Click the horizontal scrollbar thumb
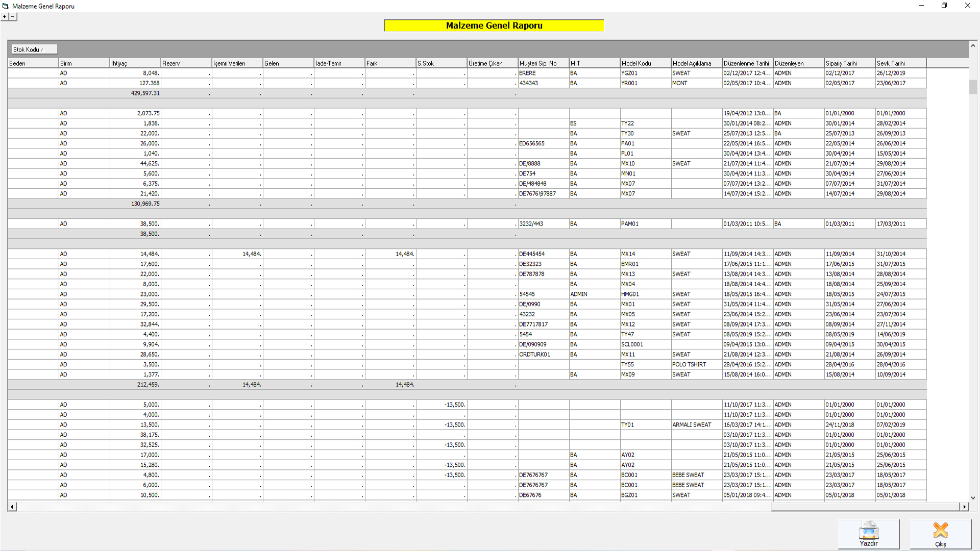980x551 pixels. click(865, 507)
